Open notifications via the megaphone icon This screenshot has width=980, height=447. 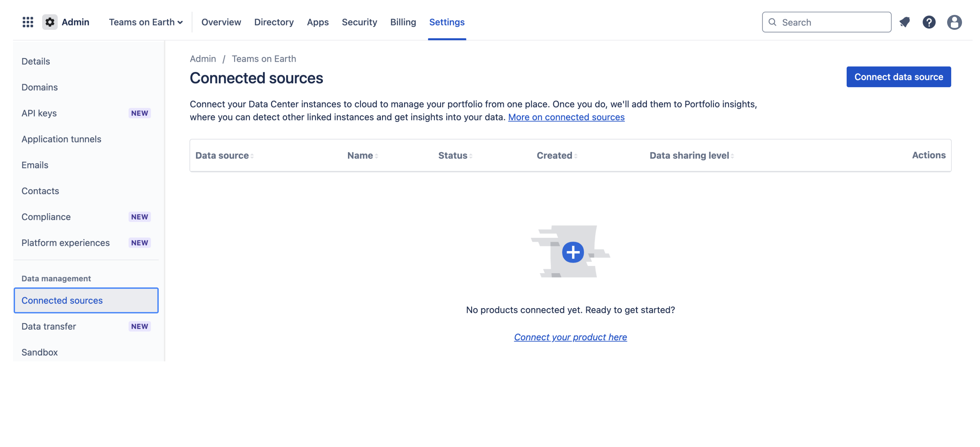click(905, 22)
